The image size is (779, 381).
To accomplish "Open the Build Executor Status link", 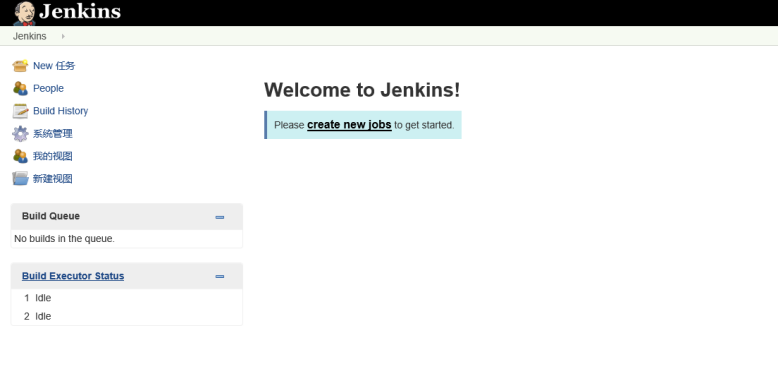I will point(73,276).
